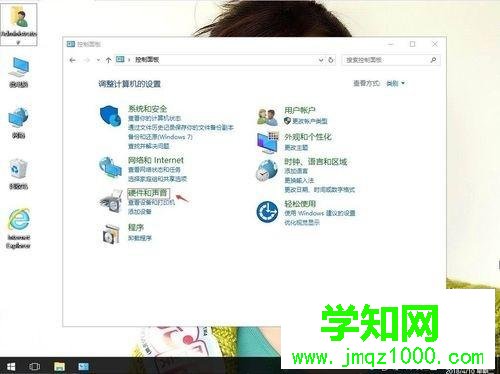Click the change account type link

tap(310, 121)
